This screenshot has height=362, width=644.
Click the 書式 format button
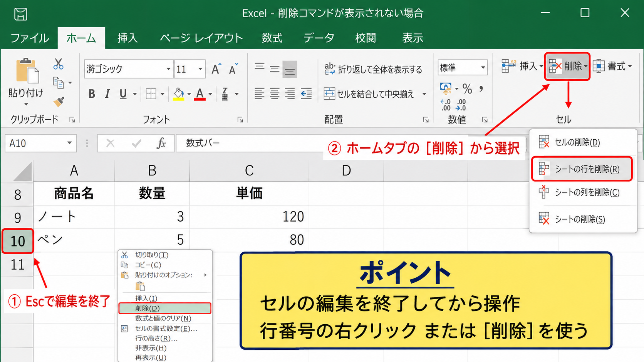coord(612,66)
